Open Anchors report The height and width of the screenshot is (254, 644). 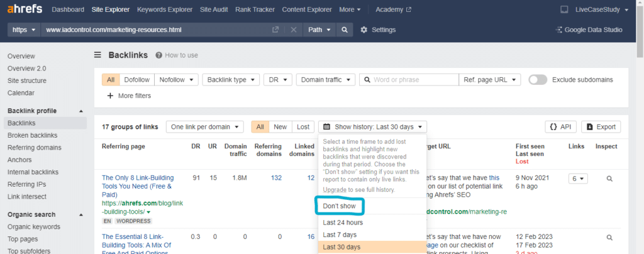19,160
